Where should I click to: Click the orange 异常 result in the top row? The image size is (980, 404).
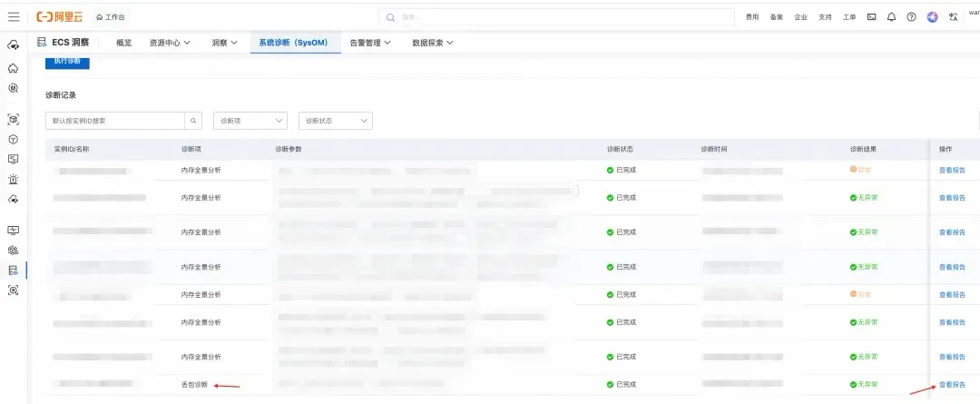coord(860,170)
